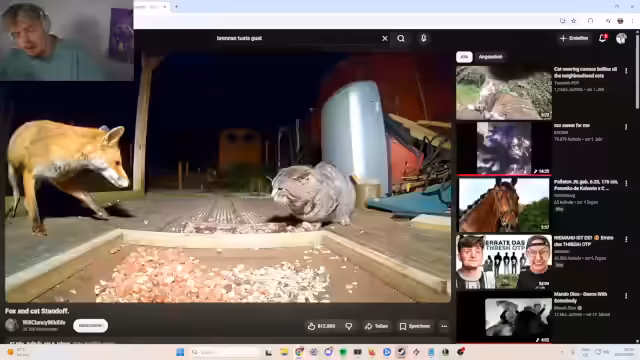Open Chrome profile avatar in toolbar
The image size is (640, 360).
[620, 21]
